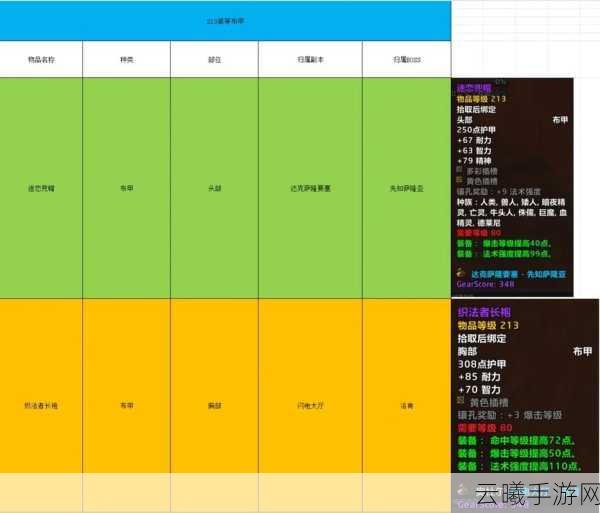Select the 种类 header cell
Viewport: 600px width, 513px height.
[127, 59]
